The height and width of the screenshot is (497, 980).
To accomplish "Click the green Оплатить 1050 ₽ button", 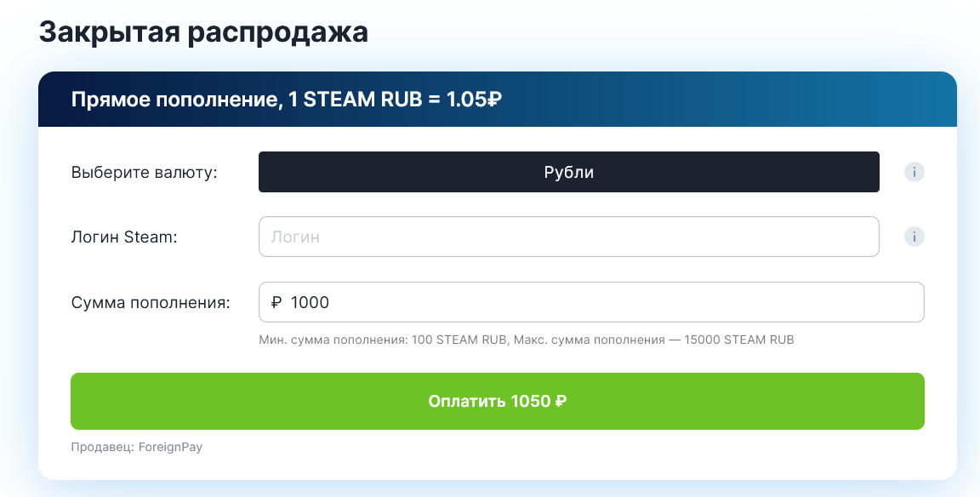I will (498, 402).
